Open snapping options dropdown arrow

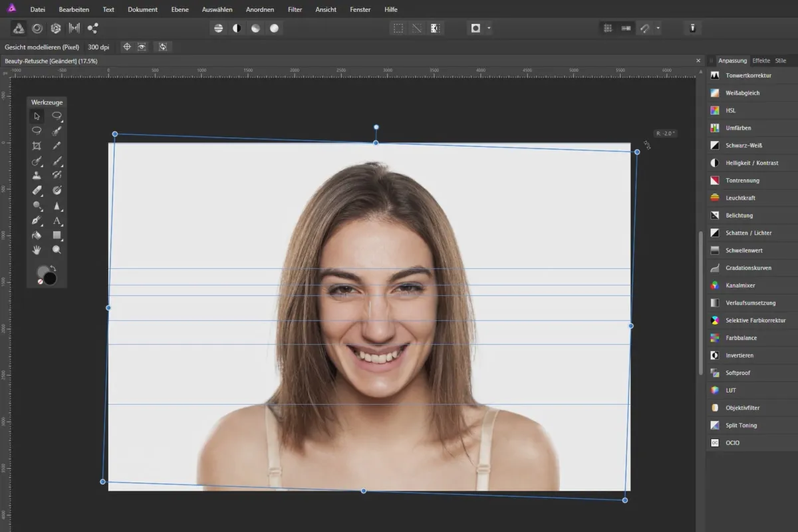click(658, 29)
